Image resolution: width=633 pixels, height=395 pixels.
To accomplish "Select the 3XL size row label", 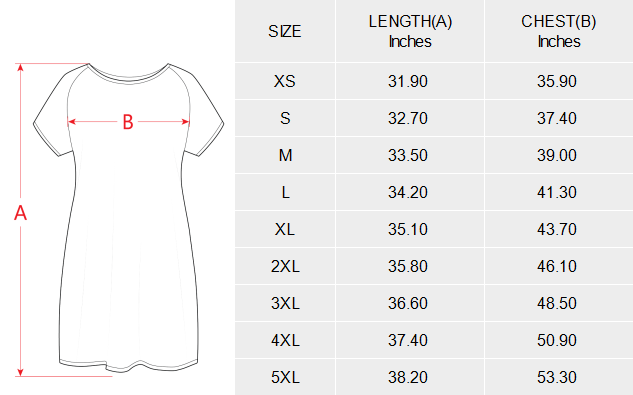I will coord(285,303).
